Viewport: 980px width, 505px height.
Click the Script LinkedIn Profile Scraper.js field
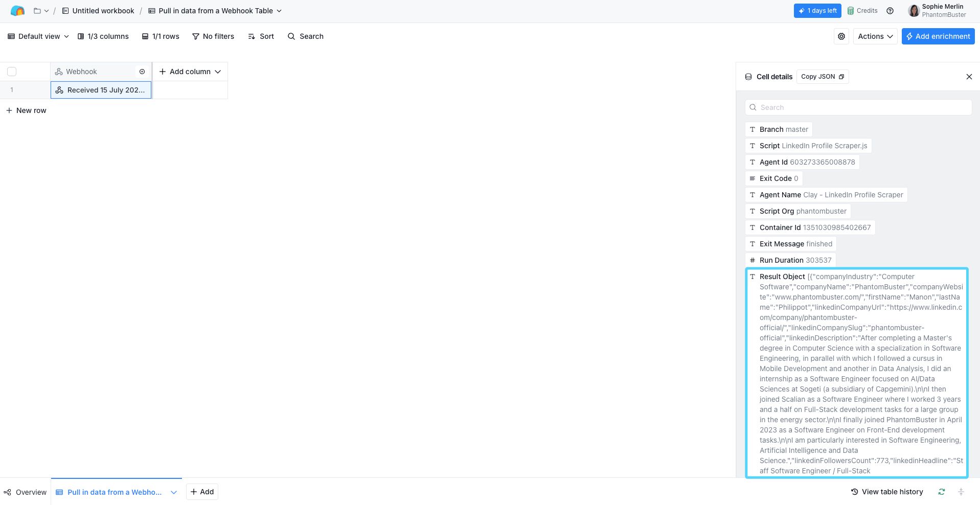[808, 146]
